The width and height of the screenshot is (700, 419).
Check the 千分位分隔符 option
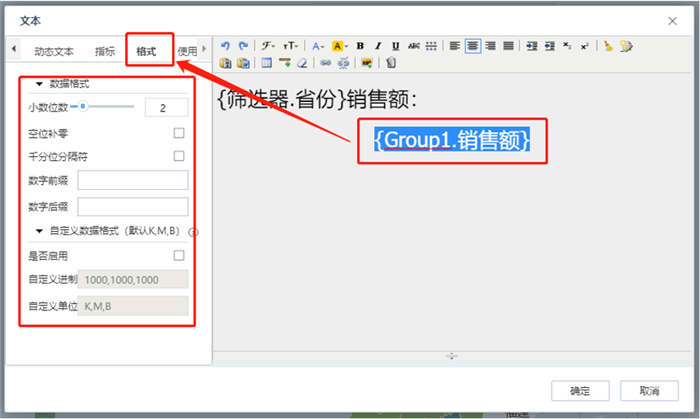coord(179,156)
